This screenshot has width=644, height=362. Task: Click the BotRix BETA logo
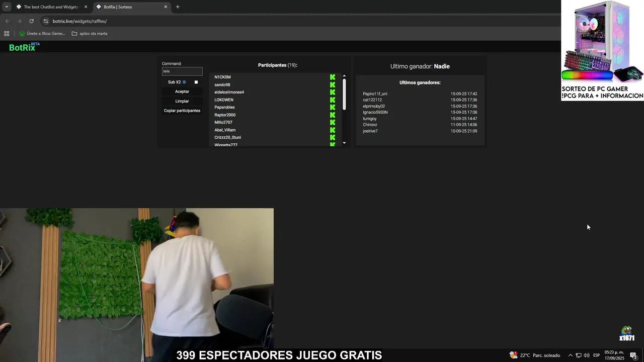pos(24,47)
